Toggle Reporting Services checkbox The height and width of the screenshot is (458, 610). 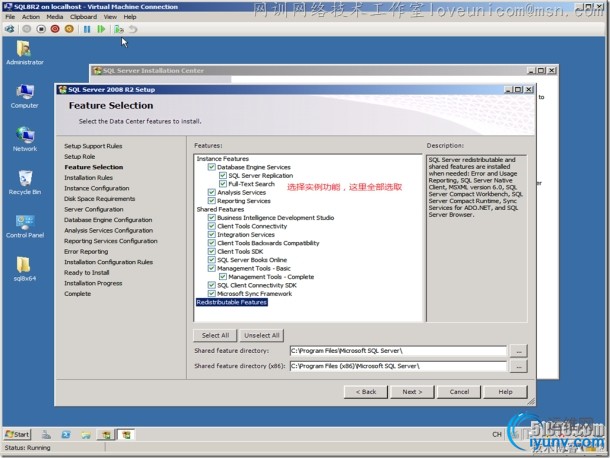(x=212, y=201)
